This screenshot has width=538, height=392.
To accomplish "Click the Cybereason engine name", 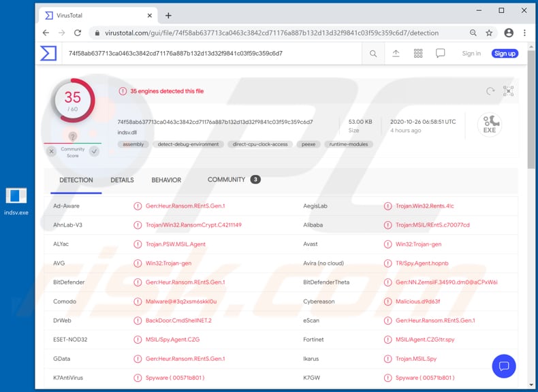I will click(x=319, y=301).
